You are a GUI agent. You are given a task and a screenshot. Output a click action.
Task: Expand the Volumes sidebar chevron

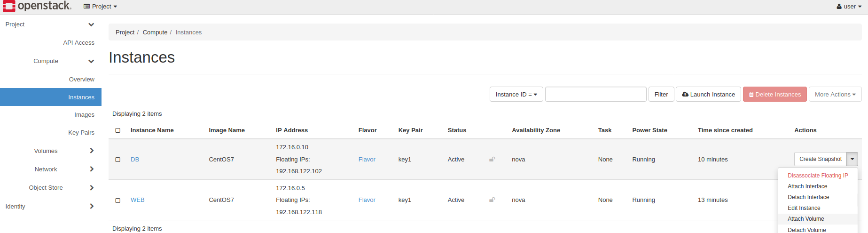pos(92,151)
